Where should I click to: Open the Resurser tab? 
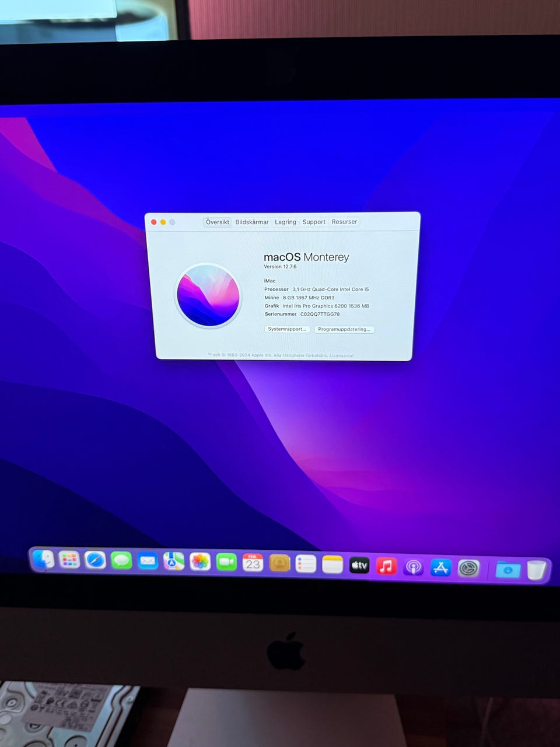[x=344, y=222]
